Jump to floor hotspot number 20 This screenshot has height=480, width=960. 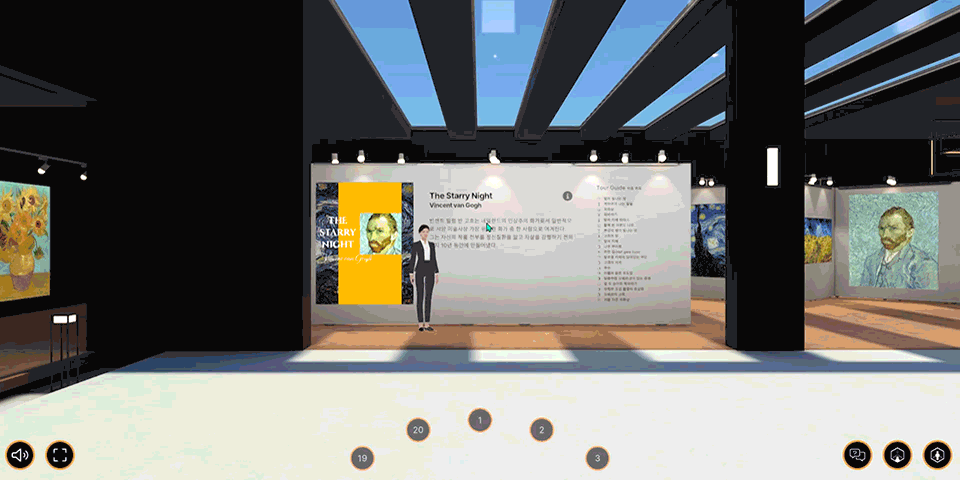(x=418, y=430)
